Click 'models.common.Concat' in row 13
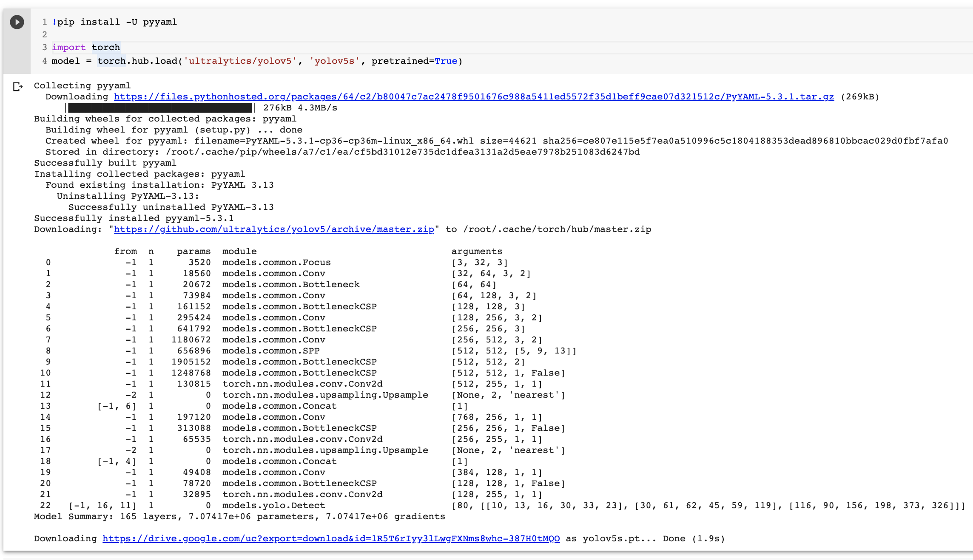 coord(279,406)
